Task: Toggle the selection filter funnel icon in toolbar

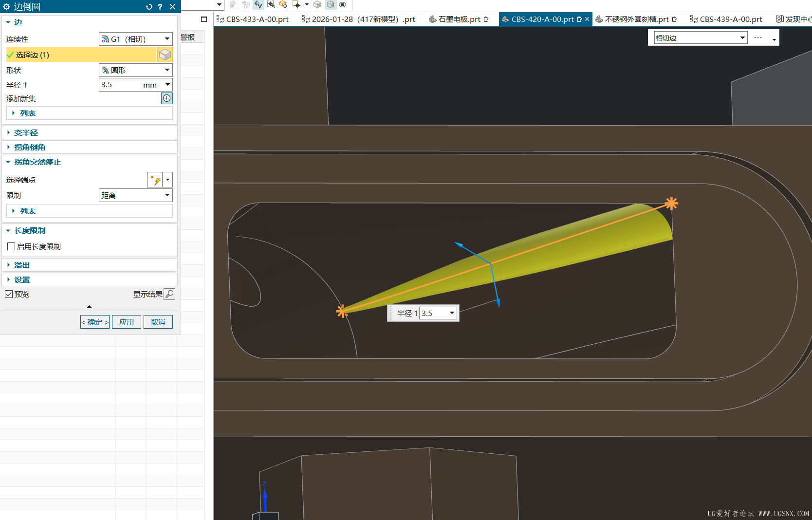Action: click(x=258, y=5)
